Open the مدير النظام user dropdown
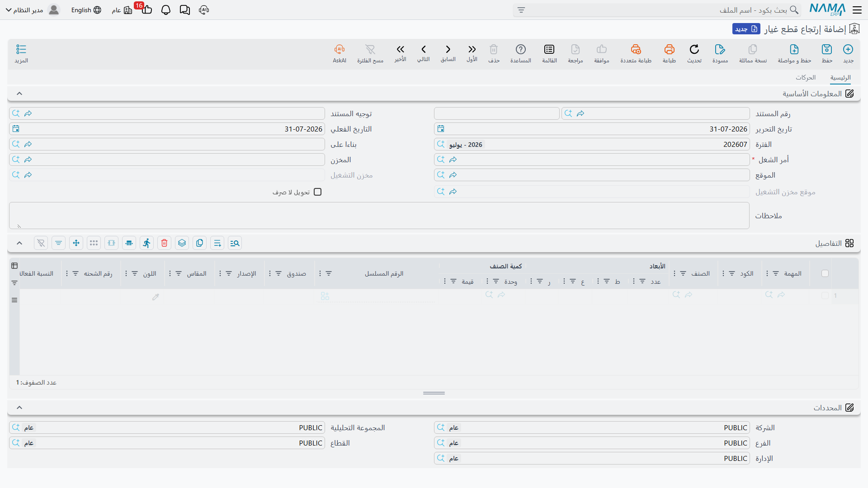868x488 pixels. coord(25,10)
